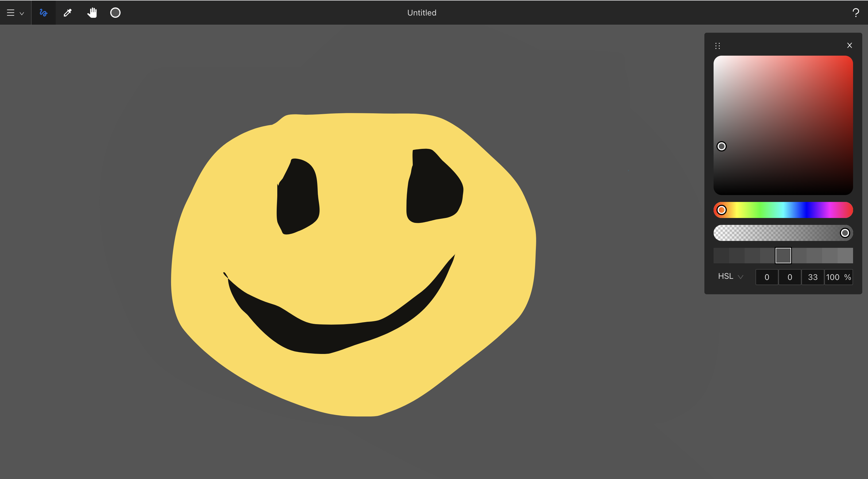Focus the alpha field showing 100 %
868x479 pixels.
[839, 277]
